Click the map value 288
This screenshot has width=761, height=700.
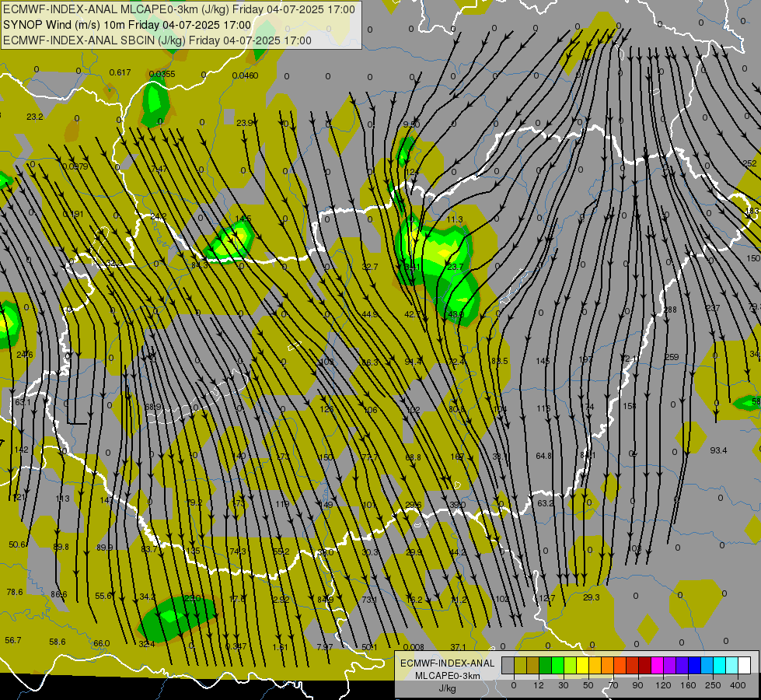[x=670, y=310]
